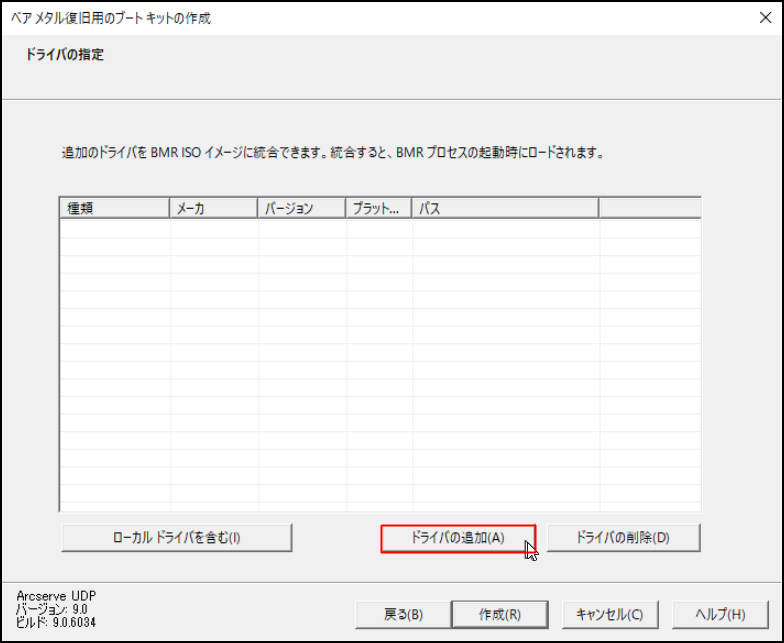Sort by メーカ column header

pyautogui.click(x=214, y=208)
